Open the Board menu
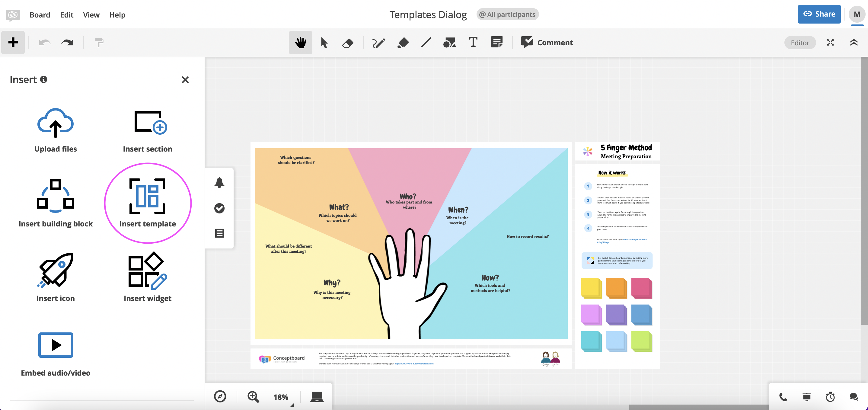 40,15
